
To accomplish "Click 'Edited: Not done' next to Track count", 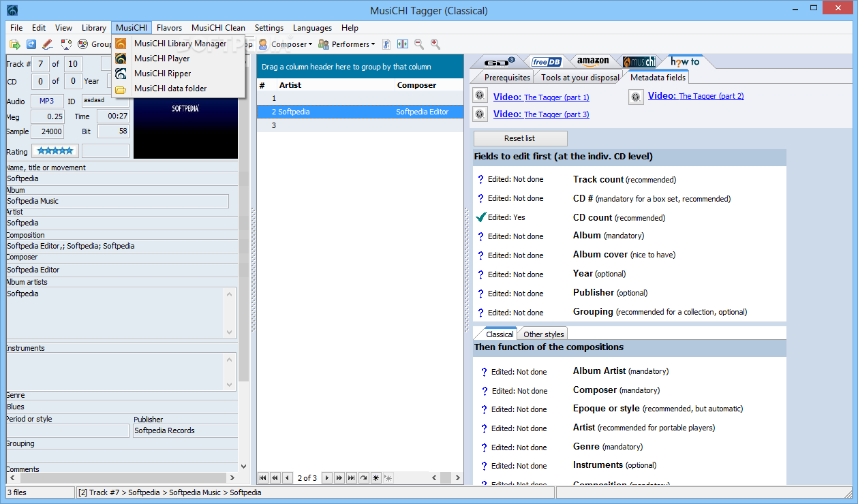I will pos(516,179).
